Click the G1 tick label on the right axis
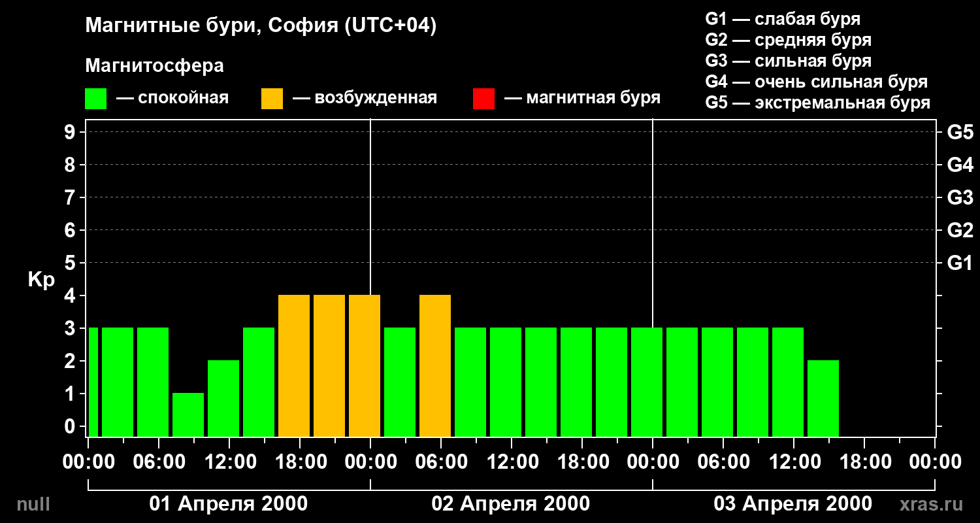The width and height of the screenshot is (980, 523). click(x=960, y=263)
